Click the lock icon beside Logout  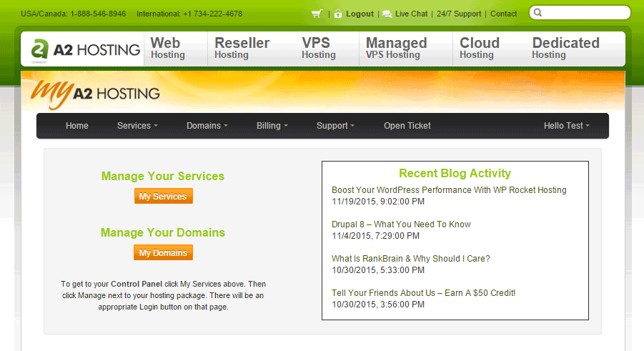tap(338, 14)
